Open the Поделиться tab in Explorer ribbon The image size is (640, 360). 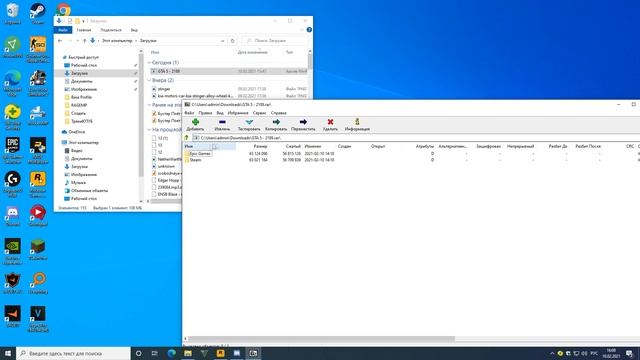pyautogui.click(x=111, y=30)
